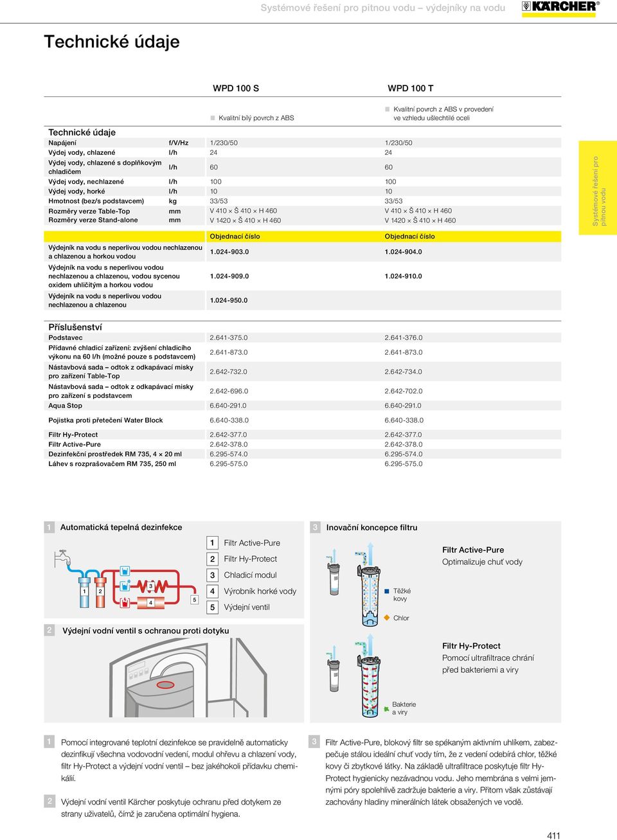617x840 pixels.
Task: Click numbered box 5 beside Výdejní ventil
Action: [213, 607]
